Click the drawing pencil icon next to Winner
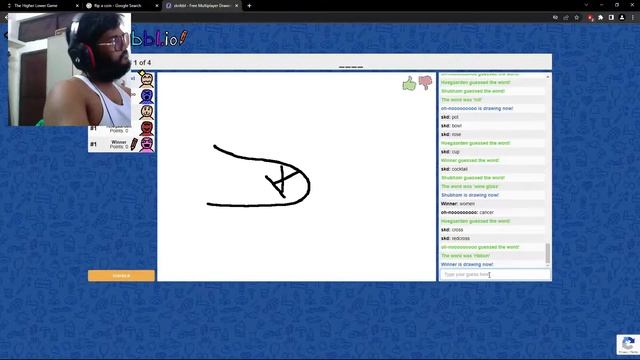This screenshot has height=360, width=640. click(134, 144)
